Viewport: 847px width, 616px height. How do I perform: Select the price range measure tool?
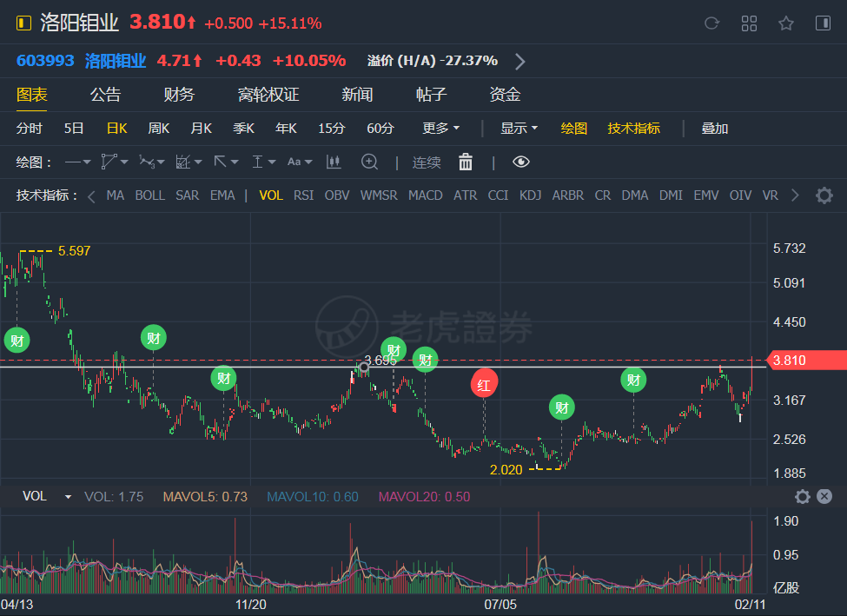[258, 162]
